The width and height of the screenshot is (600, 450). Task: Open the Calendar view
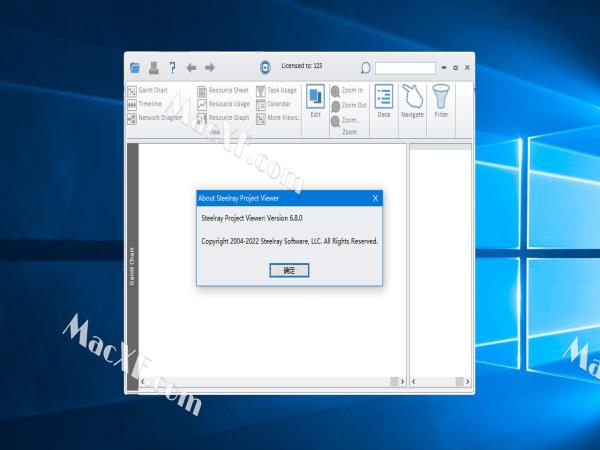(x=274, y=104)
